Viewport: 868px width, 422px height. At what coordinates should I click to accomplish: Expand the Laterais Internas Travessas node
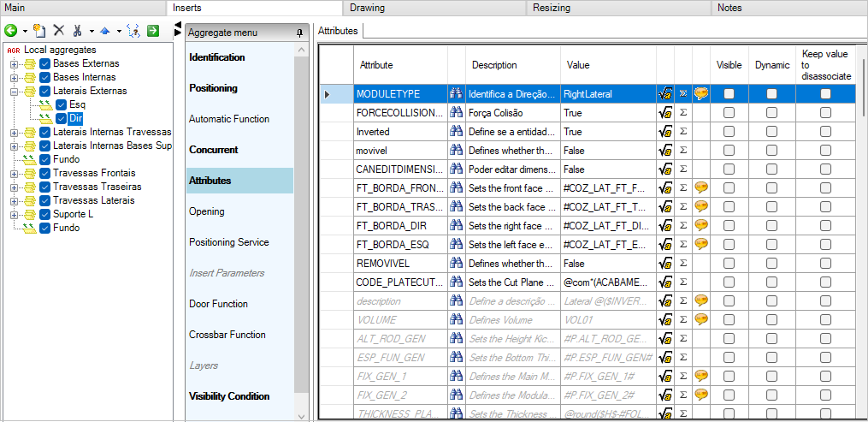click(x=14, y=133)
